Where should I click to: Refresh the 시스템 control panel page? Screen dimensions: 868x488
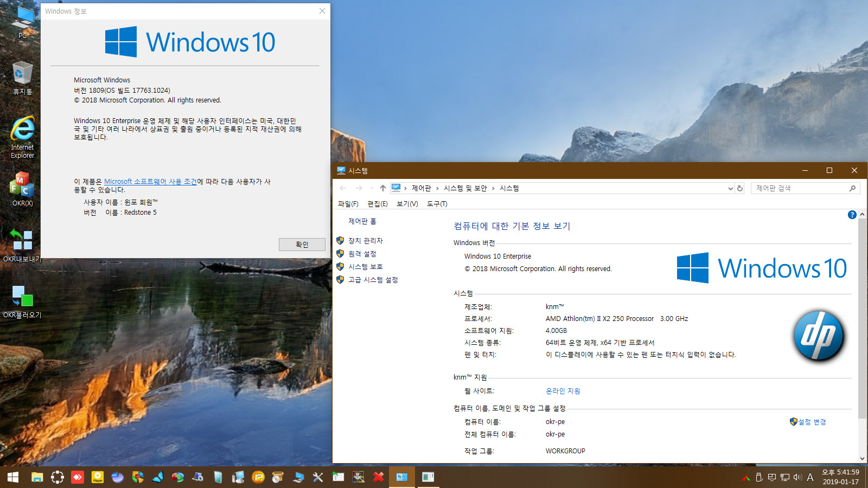740,188
